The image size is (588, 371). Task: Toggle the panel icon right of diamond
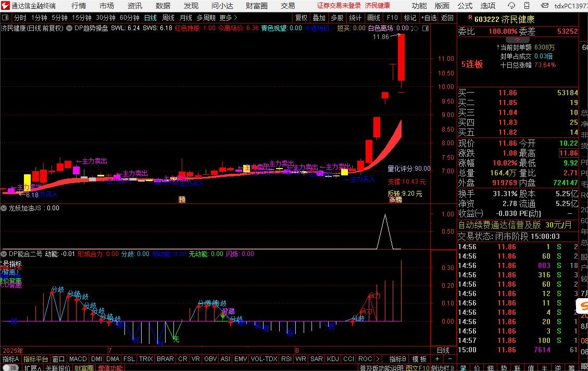tap(426, 28)
